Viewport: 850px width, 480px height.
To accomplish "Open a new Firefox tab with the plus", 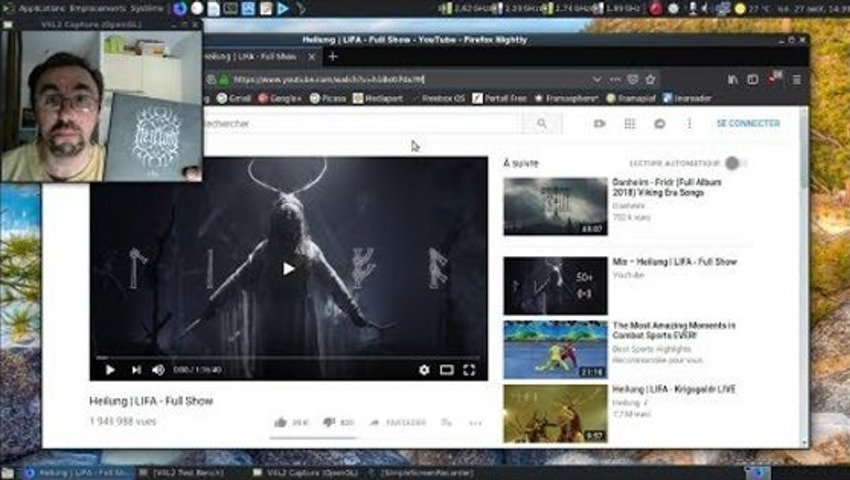I will point(333,56).
